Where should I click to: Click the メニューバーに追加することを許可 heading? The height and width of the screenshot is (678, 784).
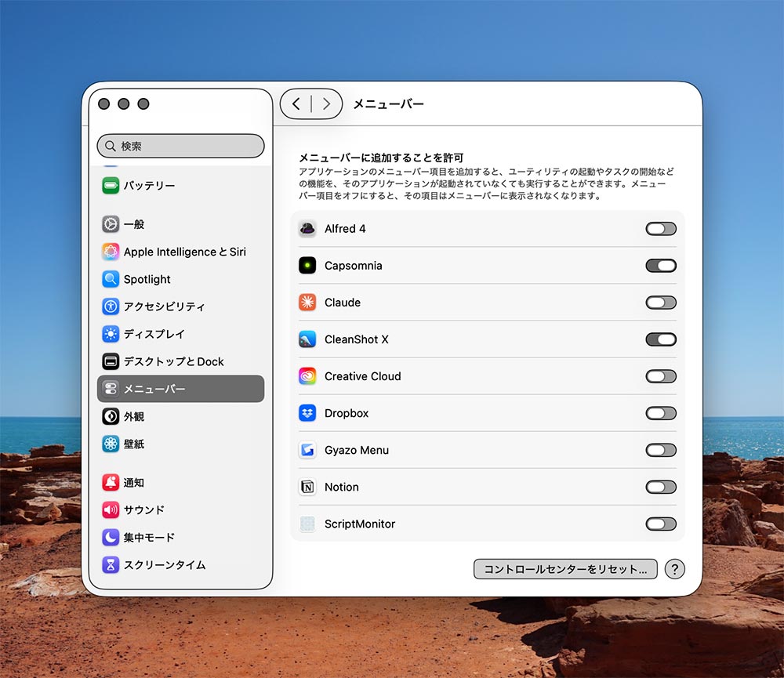381,158
